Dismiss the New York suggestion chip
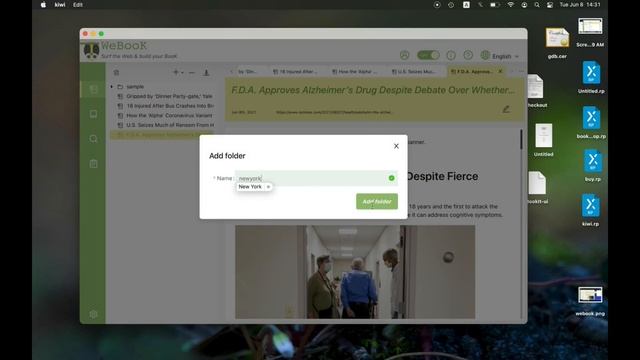The height and width of the screenshot is (360, 640). (268, 187)
